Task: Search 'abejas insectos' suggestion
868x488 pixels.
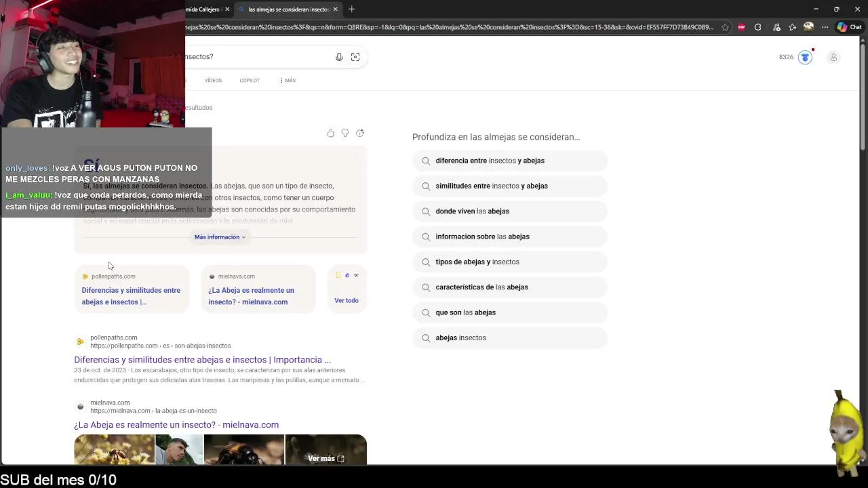Action: (510, 338)
